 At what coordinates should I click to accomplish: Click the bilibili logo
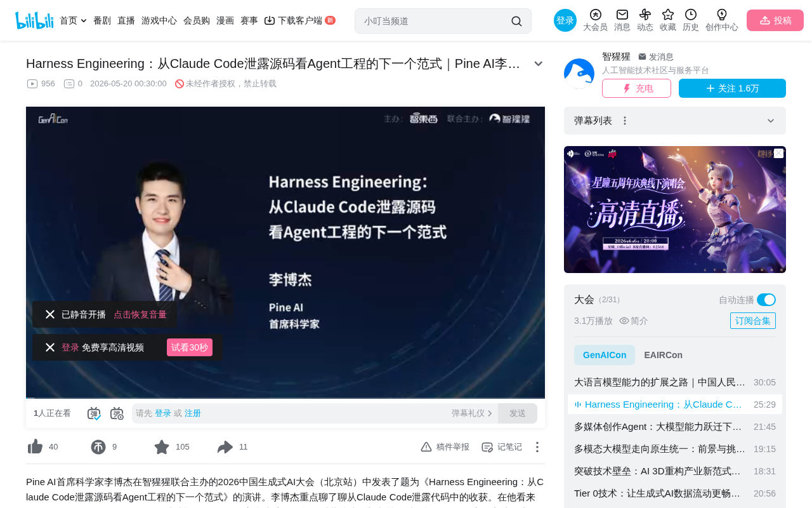[x=34, y=20]
